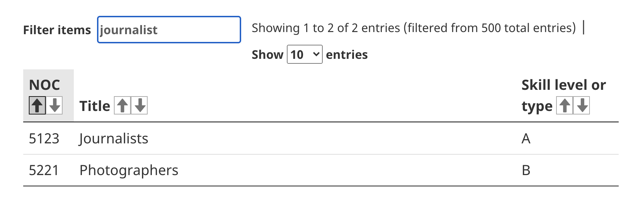The width and height of the screenshot is (644, 217).
Task: Select the NOC column header
Action: tap(45, 85)
